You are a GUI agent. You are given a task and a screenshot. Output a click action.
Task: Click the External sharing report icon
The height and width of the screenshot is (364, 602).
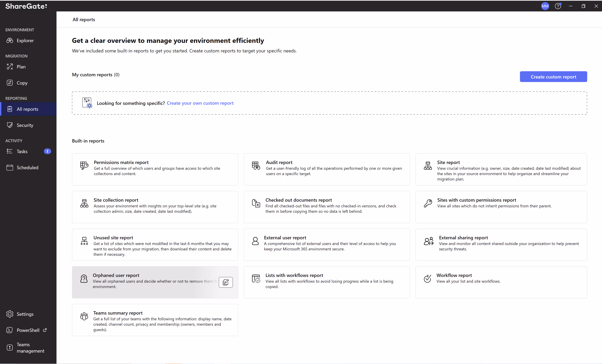click(x=428, y=241)
